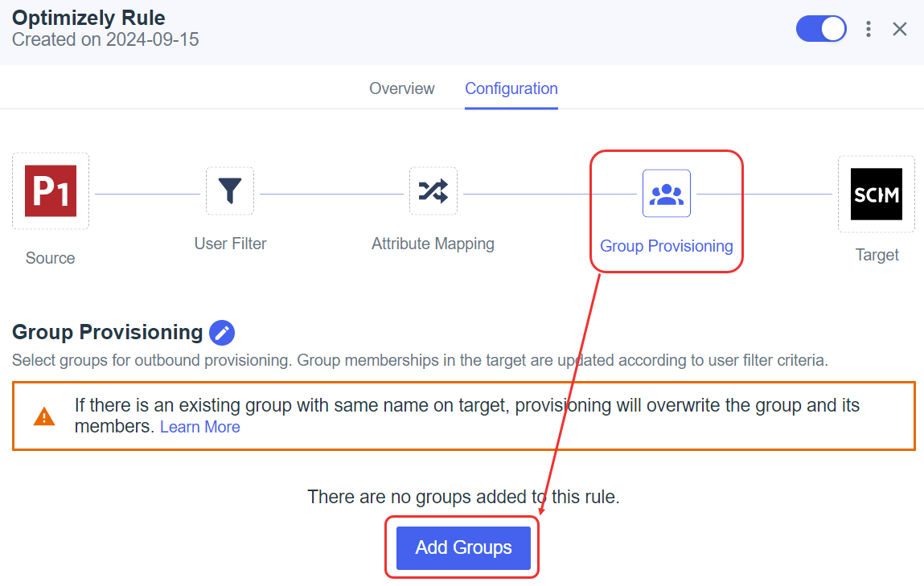Click the Add Groups button

click(464, 547)
